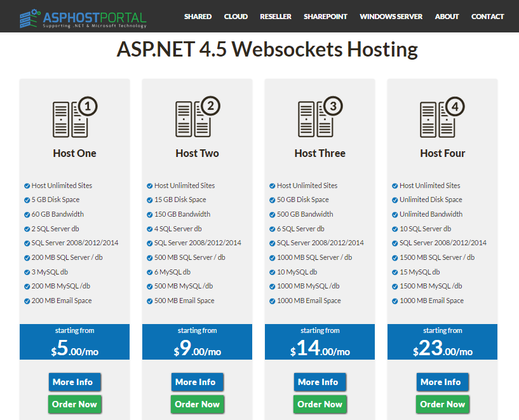Click the ASP.NET 4.5 Websockets Hosting heading
Image resolution: width=519 pixels, height=420 pixels.
click(267, 50)
